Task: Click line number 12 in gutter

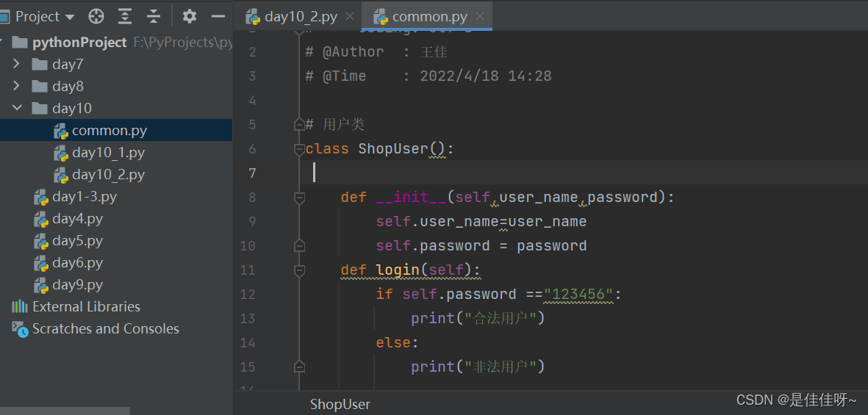Action: [248, 294]
